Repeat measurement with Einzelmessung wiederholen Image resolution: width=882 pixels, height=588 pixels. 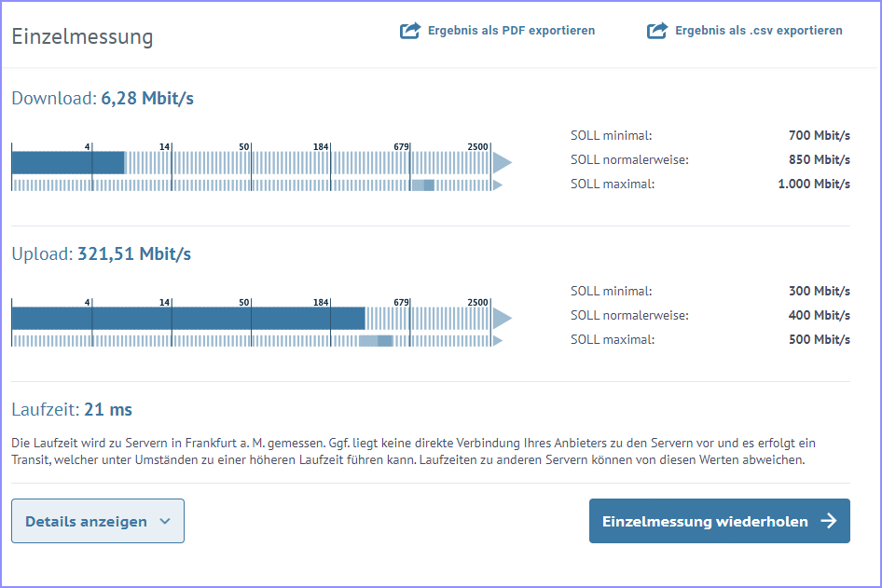(x=720, y=521)
